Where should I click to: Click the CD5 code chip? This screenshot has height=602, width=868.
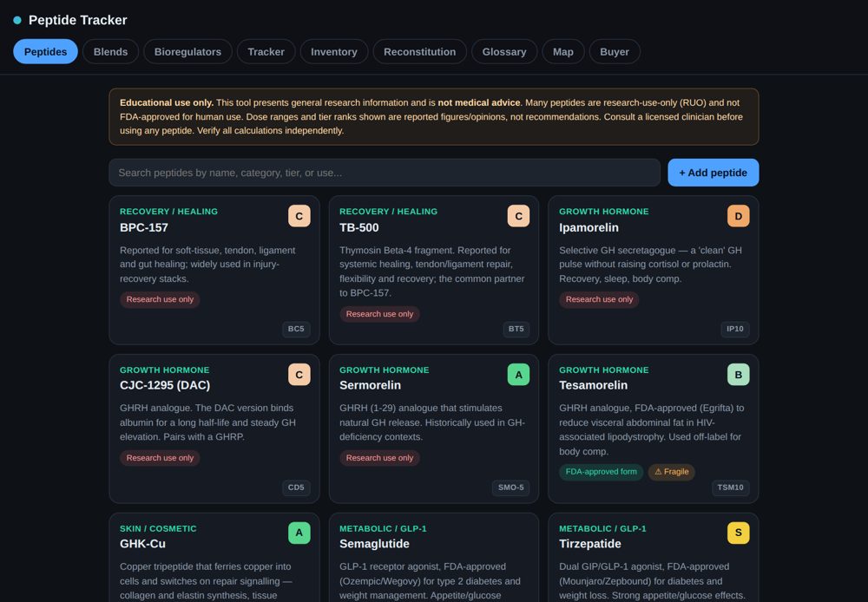(296, 487)
